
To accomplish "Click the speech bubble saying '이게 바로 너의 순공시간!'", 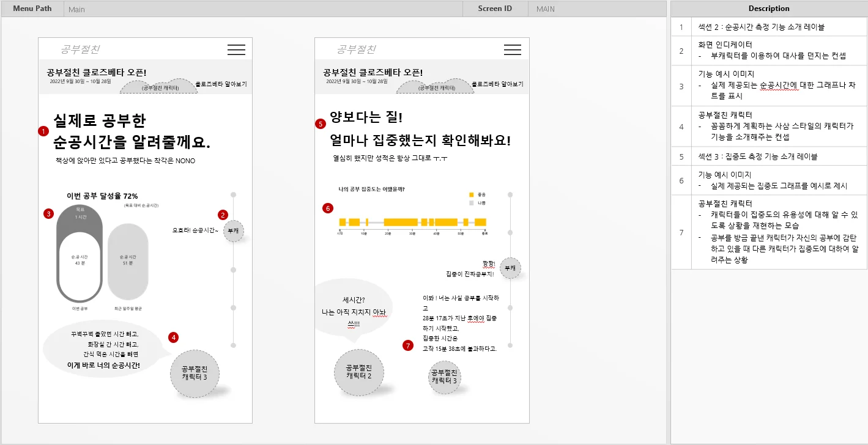I will [105, 348].
